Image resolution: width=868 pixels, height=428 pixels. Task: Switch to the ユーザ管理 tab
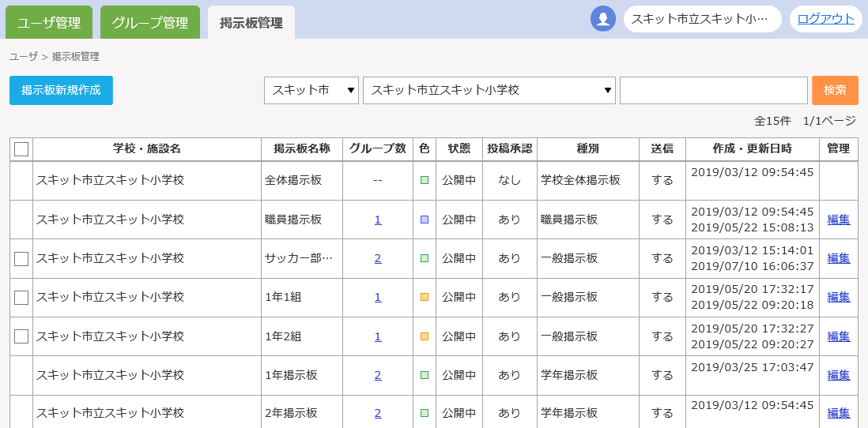click(49, 23)
